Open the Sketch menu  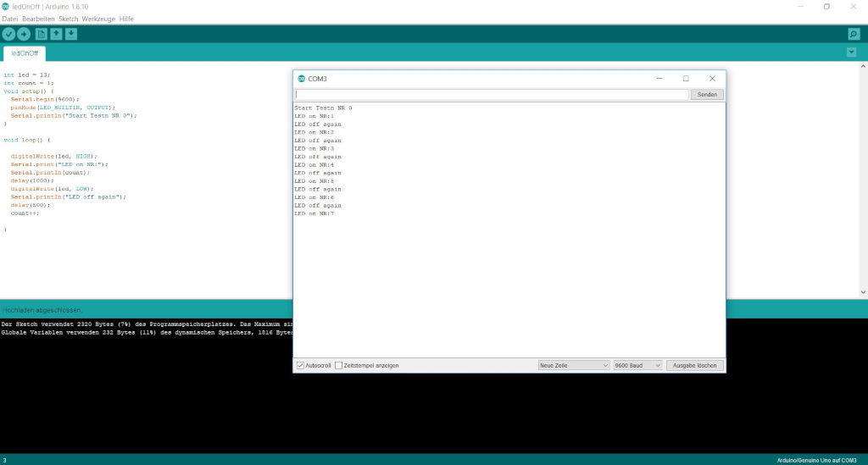tap(69, 19)
